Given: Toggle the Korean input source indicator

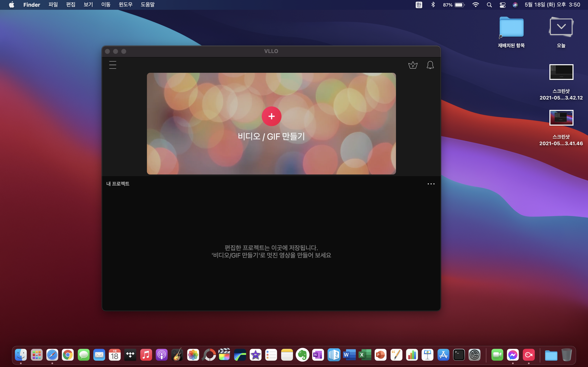Looking at the screenshot, I should [x=419, y=5].
